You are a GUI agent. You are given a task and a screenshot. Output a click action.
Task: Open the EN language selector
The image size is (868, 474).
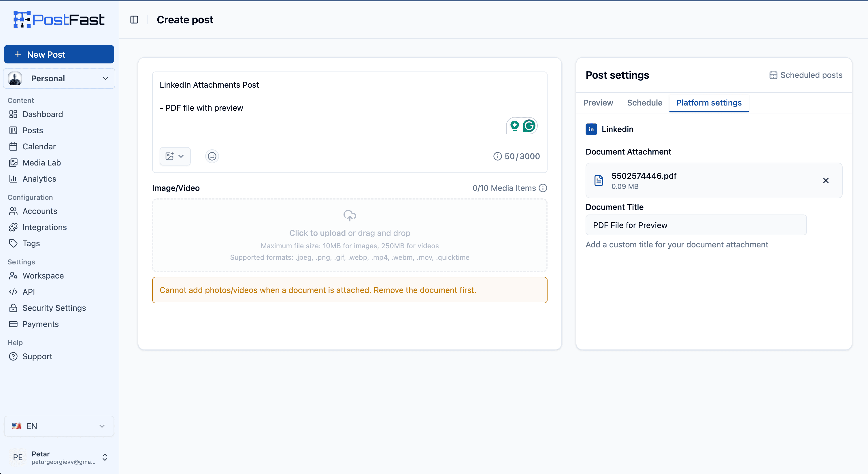pyautogui.click(x=59, y=426)
